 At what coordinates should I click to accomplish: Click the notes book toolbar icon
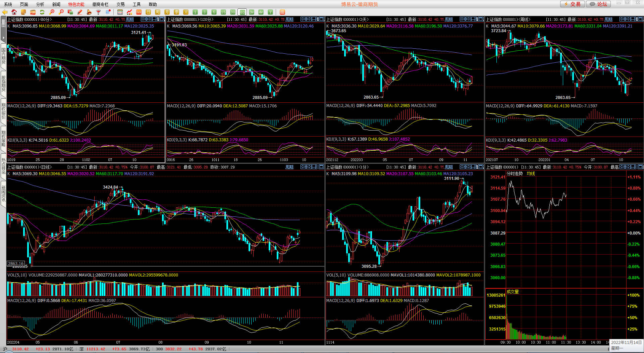23,12
